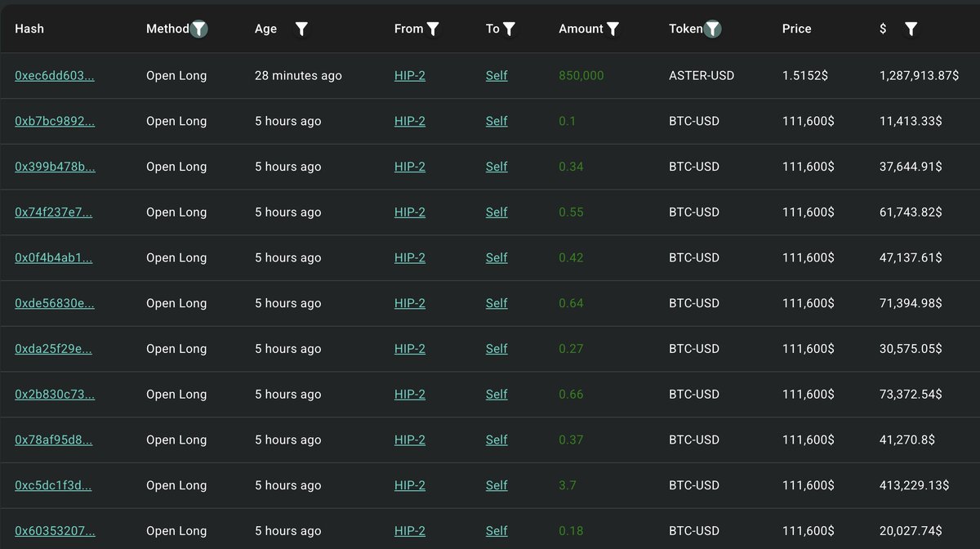This screenshot has width=980, height=549.
Task: Select the 0.18 amount cell
Action: tap(571, 531)
